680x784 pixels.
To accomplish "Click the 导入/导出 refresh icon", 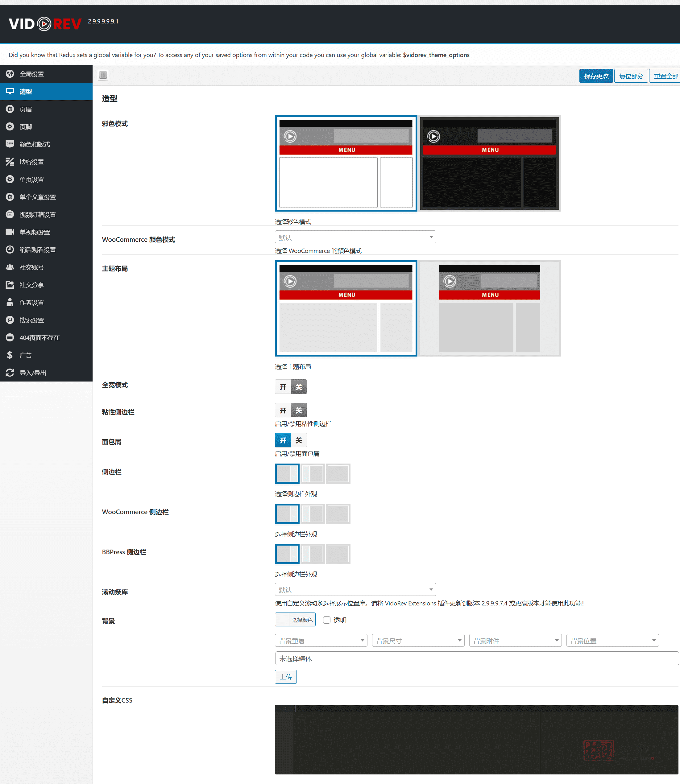I will click(x=10, y=373).
